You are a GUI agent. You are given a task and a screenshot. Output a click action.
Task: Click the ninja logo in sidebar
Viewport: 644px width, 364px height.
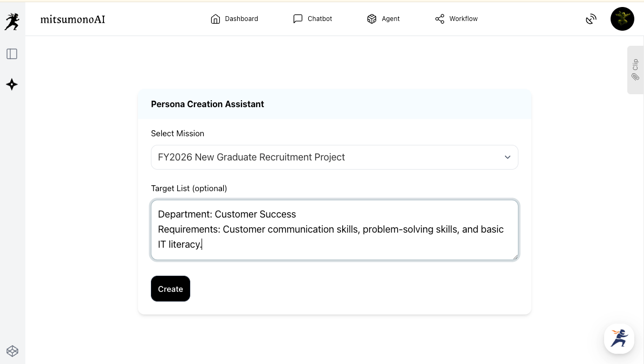click(x=12, y=22)
